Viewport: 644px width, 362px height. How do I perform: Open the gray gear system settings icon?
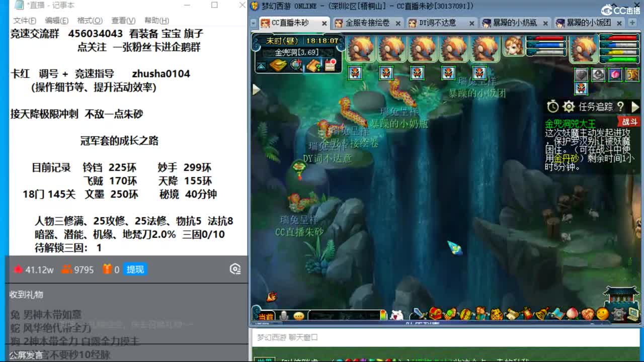point(618,314)
